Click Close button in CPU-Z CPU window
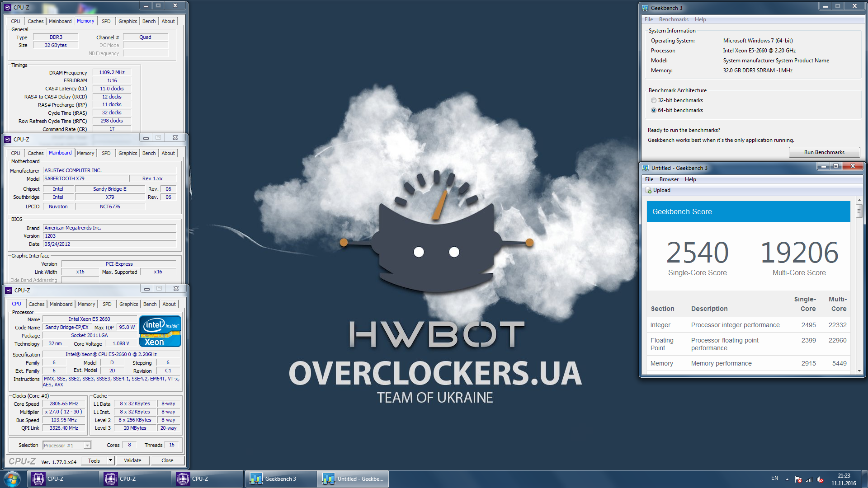868x488 pixels. pos(167,460)
